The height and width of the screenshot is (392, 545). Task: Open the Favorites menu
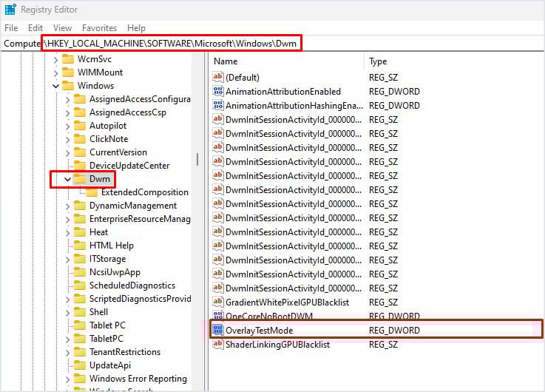pos(99,28)
